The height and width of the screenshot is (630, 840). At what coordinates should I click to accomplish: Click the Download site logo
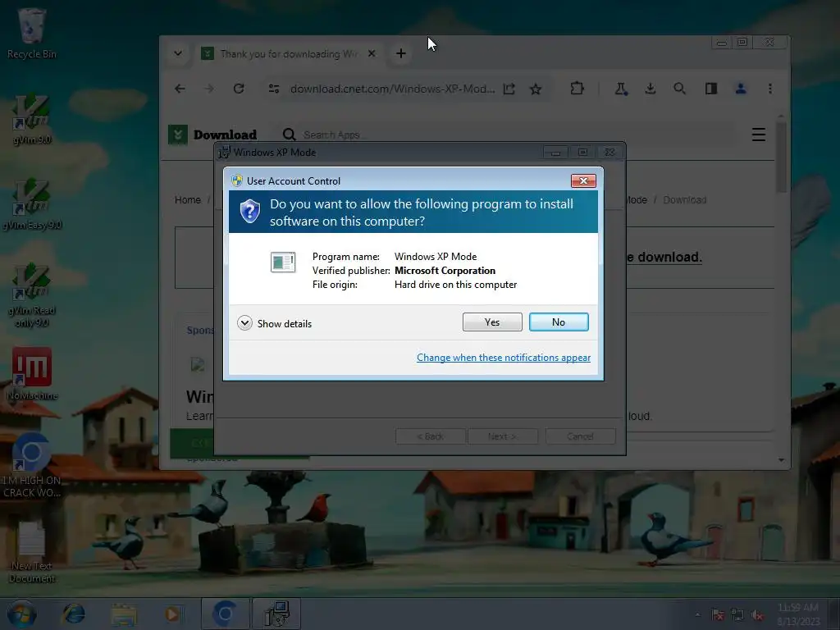(212, 135)
